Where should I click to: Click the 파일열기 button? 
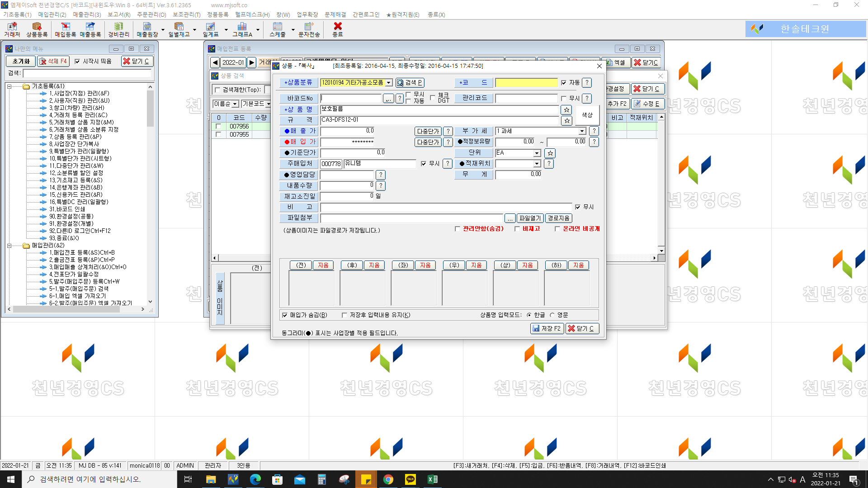pyautogui.click(x=530, y=218)
